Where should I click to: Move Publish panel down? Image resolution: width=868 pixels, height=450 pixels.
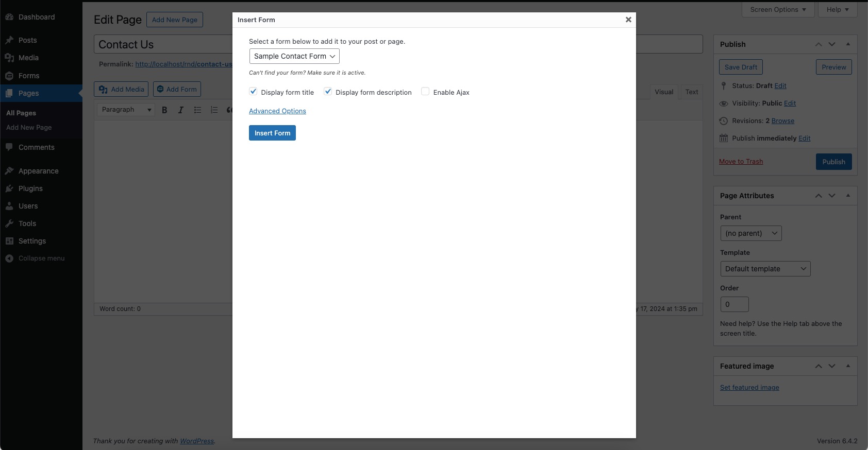(x=832, y=44)
